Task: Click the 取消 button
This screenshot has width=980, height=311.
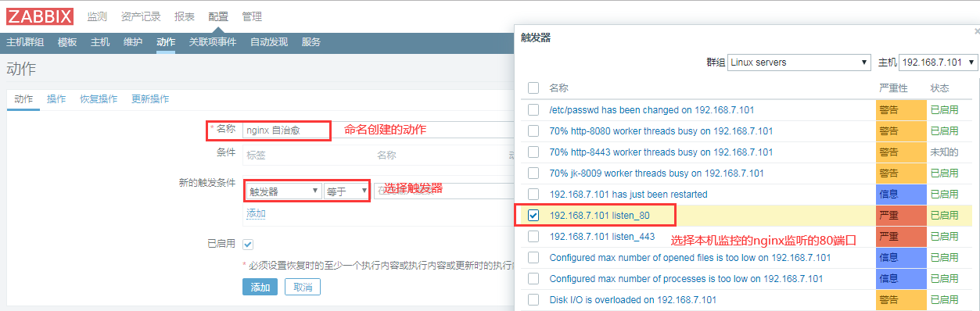Action: click(x=303, y=287)
